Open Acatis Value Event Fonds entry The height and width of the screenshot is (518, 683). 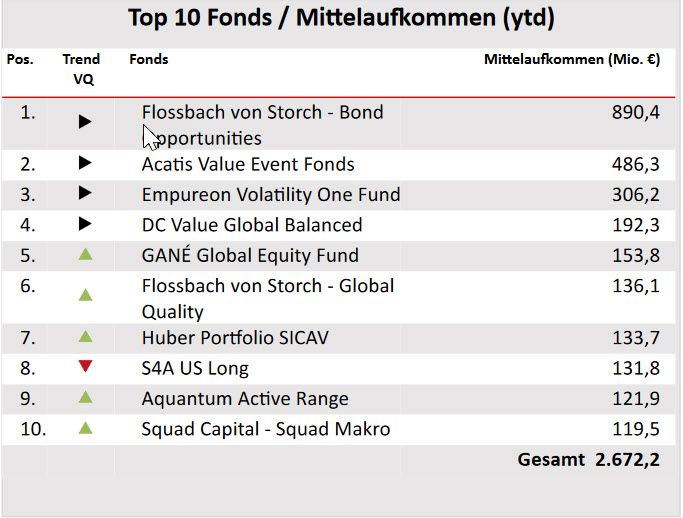coord(248,164)
